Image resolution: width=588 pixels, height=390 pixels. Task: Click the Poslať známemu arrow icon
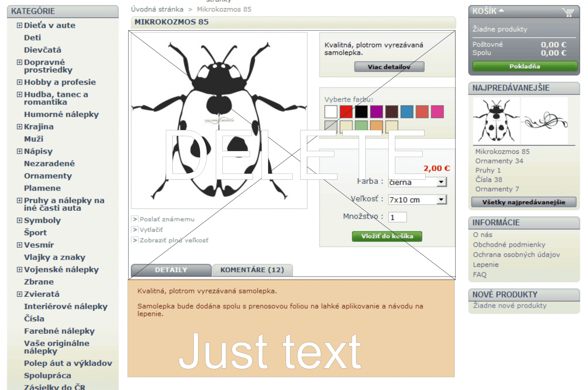click(x=135, y=219)
